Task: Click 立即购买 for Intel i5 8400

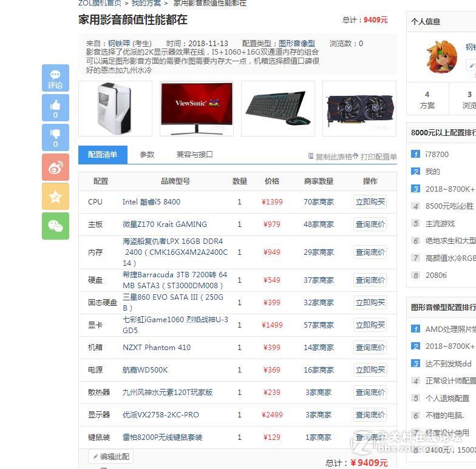Action: pos(370,202)
